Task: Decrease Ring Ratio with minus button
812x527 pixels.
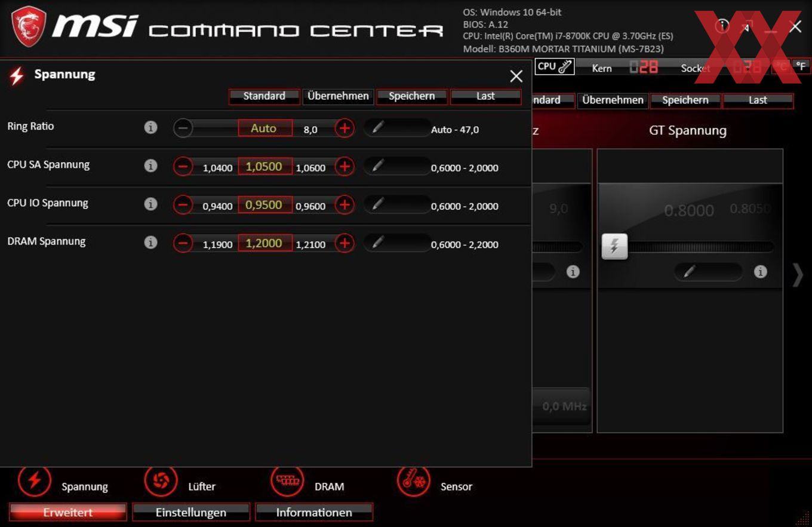Action: [183, 128]
